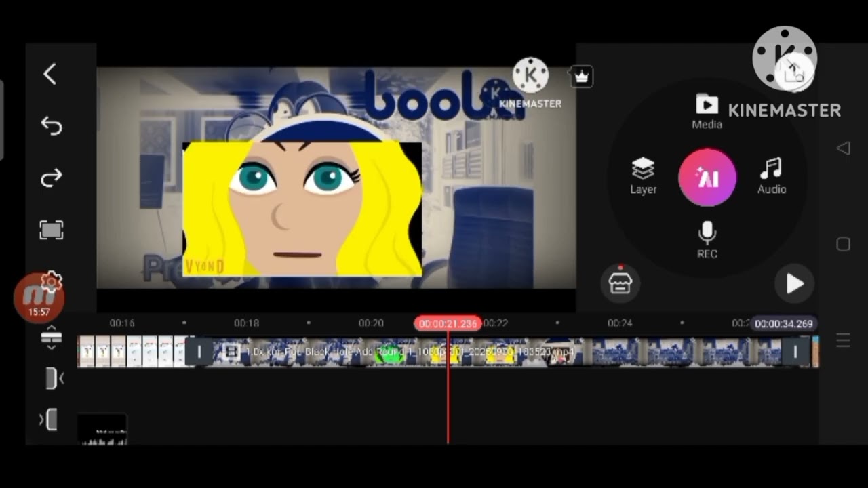The width and height of the screenshot is (868, 488).
Task: Expand the timeline track height control
Action: [52, 338]
